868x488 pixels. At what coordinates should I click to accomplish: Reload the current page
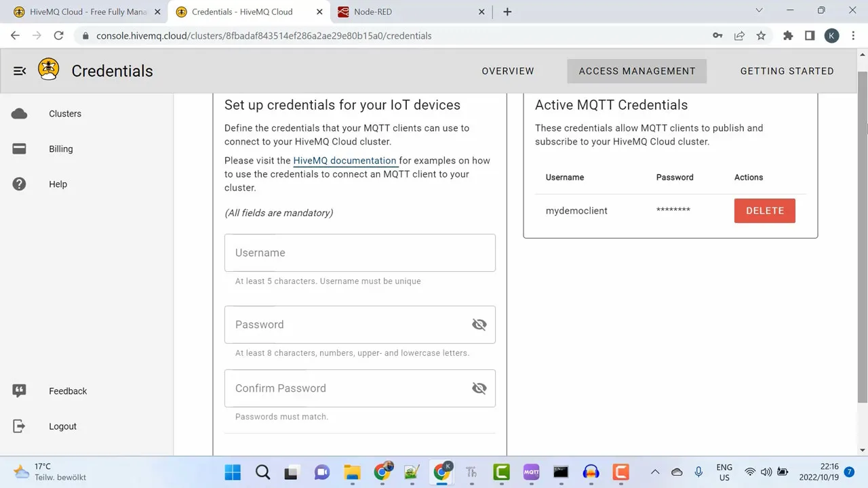(58, 36)
